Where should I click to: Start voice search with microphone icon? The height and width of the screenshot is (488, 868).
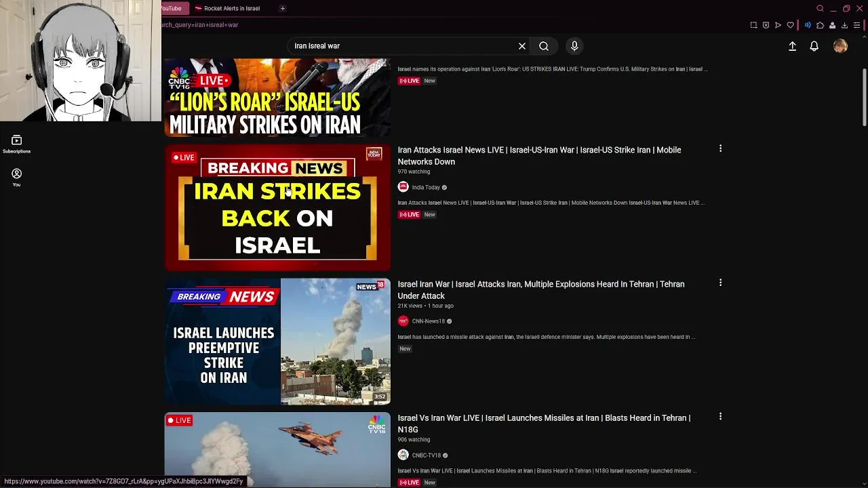[574, 46]
